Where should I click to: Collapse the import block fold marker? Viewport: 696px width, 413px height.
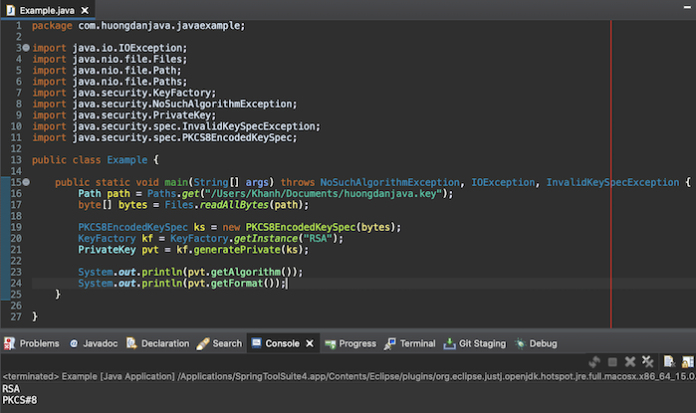(x=25, y=47)
